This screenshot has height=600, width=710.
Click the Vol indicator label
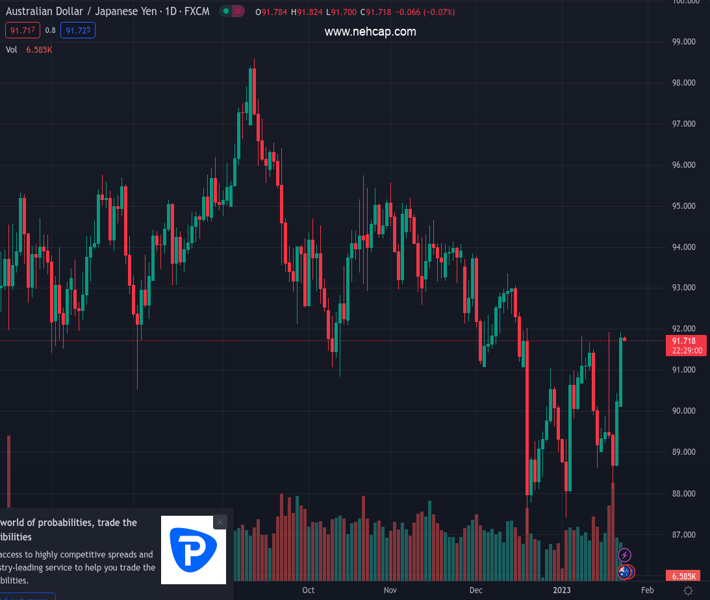pos(11,49)
